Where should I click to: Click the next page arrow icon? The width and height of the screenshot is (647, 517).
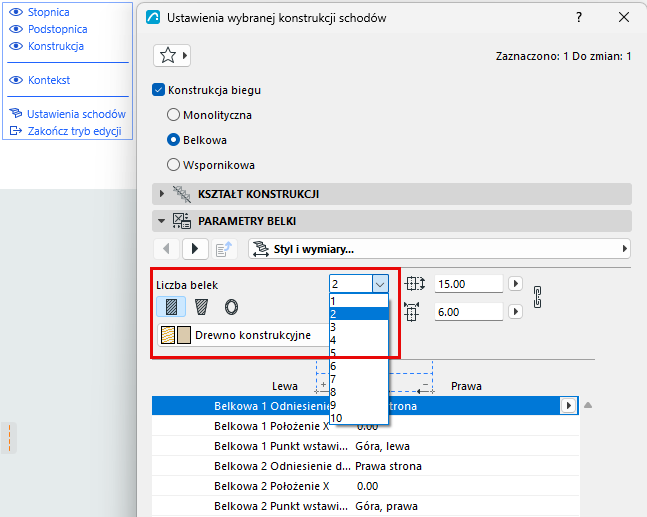[195, 248]
